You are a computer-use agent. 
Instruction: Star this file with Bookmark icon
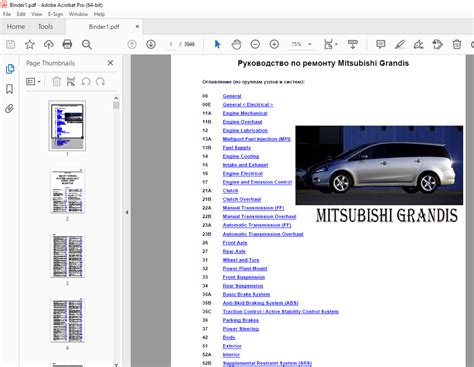tap(30, 44)
